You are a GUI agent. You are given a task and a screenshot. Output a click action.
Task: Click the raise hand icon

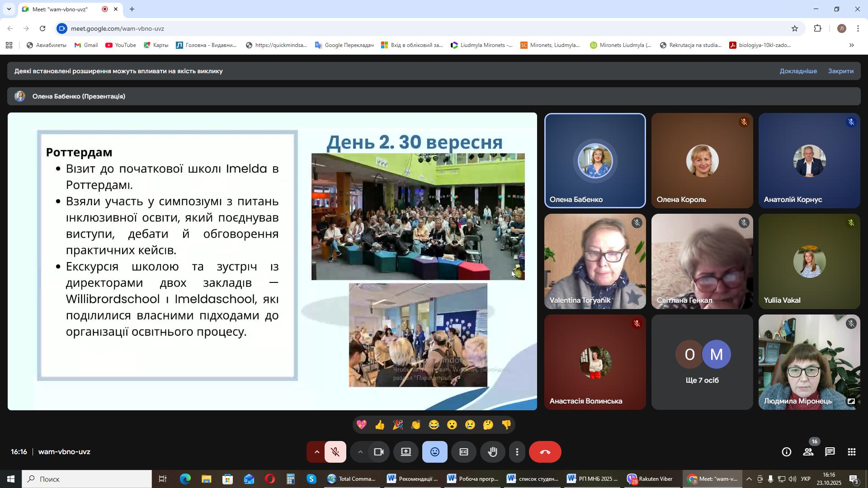492,452
